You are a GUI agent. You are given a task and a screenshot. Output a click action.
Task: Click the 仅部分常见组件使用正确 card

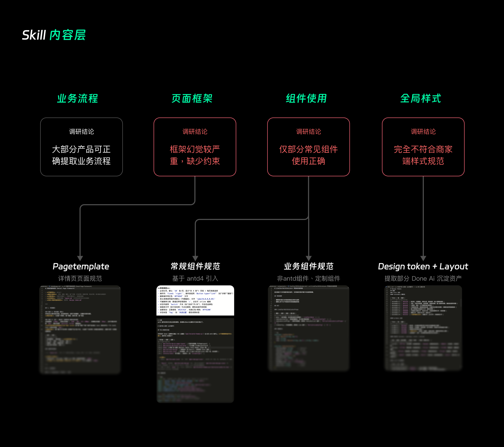[309, 147]
